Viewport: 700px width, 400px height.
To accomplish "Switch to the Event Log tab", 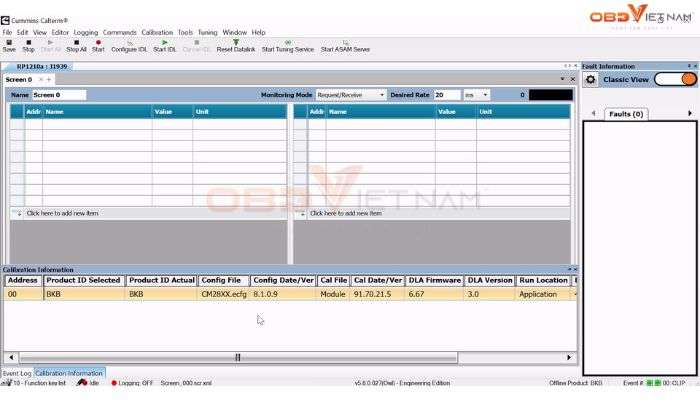I will pos(17,373).
